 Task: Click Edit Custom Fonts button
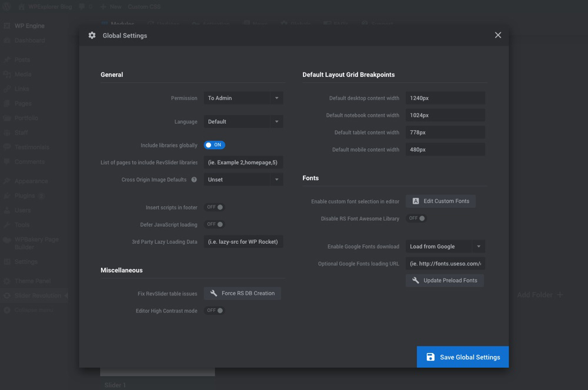pyautogui.click(x=440, y=201)
